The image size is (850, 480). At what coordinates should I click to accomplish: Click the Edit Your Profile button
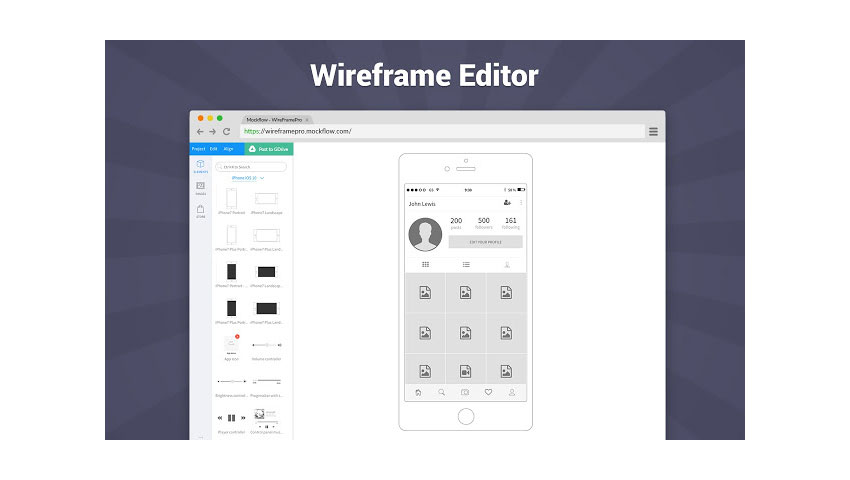(485, 242)
